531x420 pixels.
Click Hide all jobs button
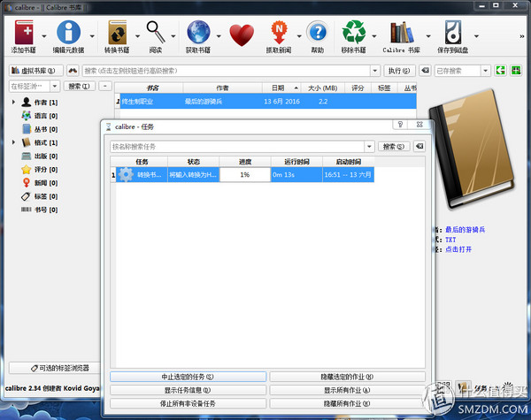[x=347, y=403]
